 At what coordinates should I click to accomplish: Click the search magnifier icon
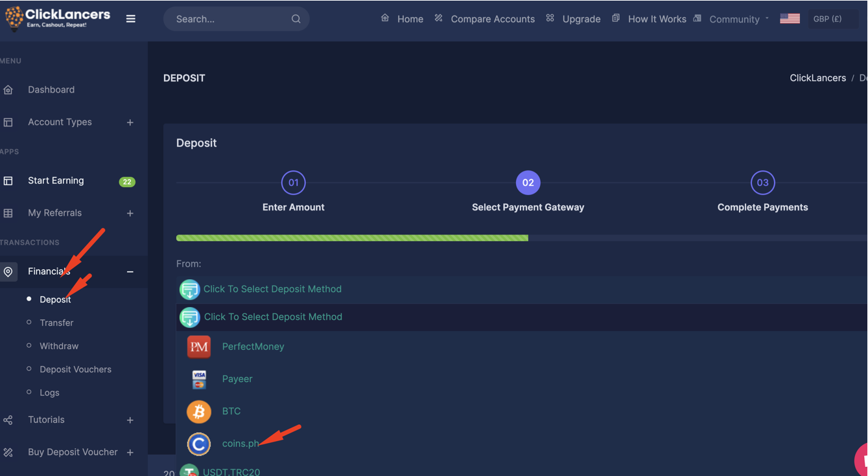[296, 19]
